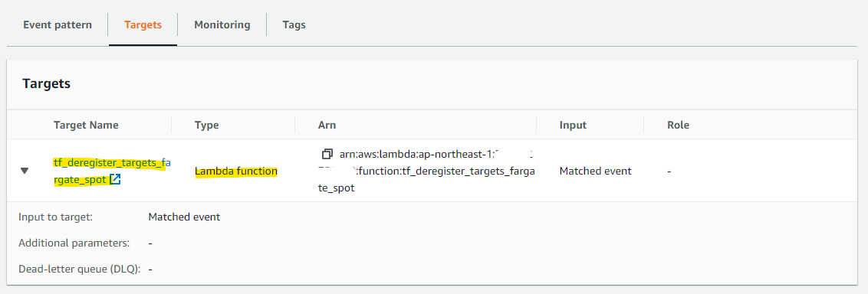Collapse the tf_deregister_targets_fargate_spot target row
Image resolution: width=868 pixels, height=294 pixels.
pos(25,171)
